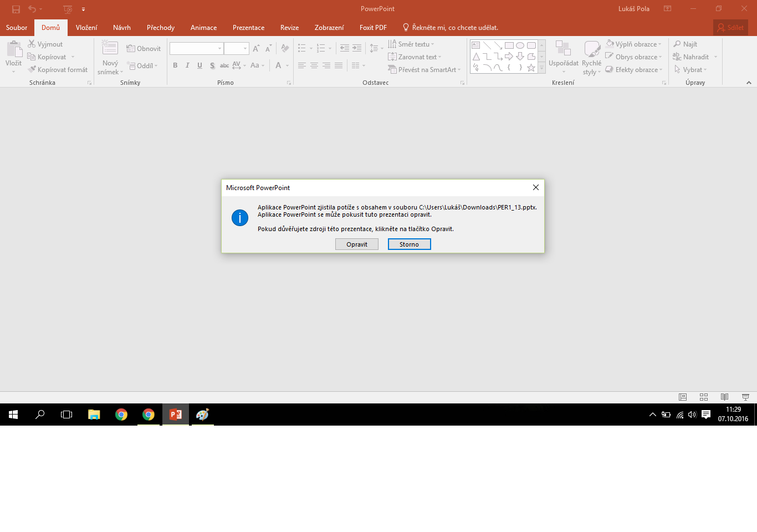This screenshot has width=757, height=532.
Task: Click the font color A icon
Action: (278, 65)
